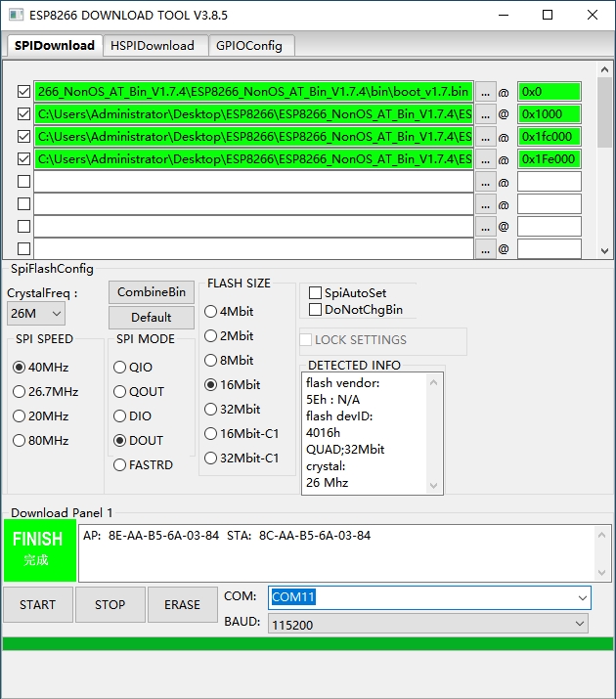
Task: Browse file for the 0x1000 address row
Action: click(485, 114)
